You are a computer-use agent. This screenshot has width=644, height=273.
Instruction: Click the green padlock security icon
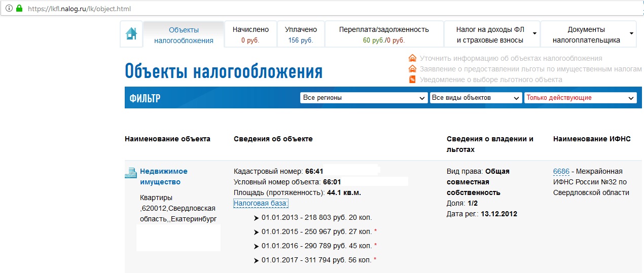19,9
